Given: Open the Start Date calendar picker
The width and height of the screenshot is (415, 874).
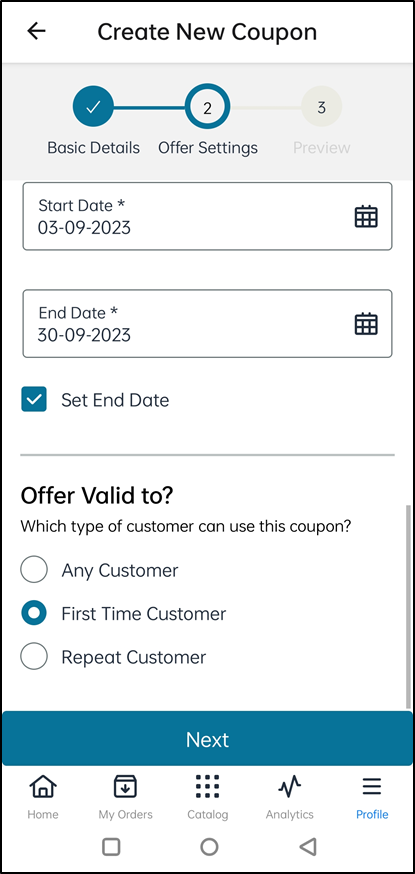Looking at the screenshot, I should (x=366, y=216).
